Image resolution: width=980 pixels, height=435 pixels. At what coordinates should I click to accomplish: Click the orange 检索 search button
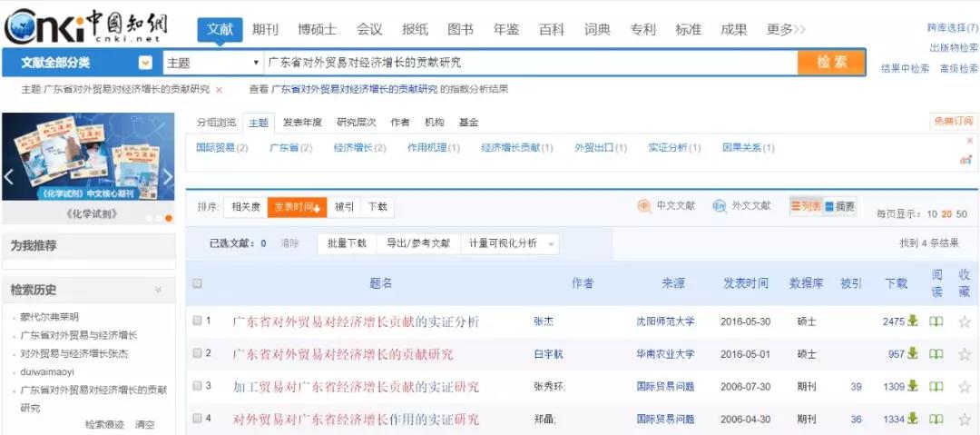[830, 63]
